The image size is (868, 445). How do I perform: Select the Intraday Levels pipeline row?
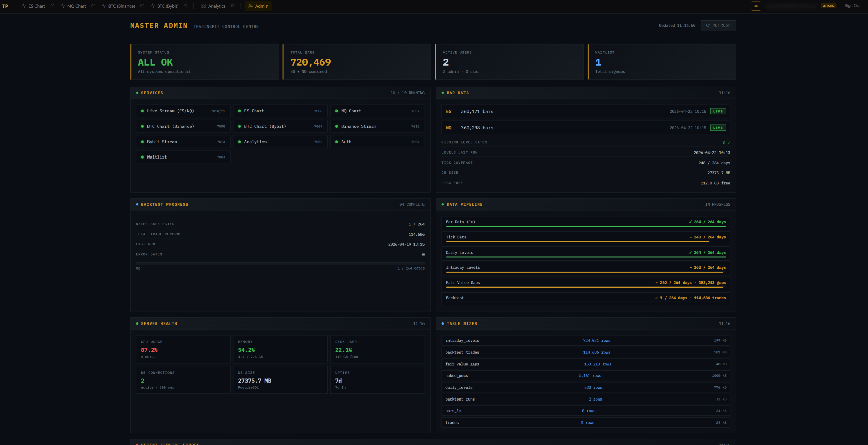[586, 268]
